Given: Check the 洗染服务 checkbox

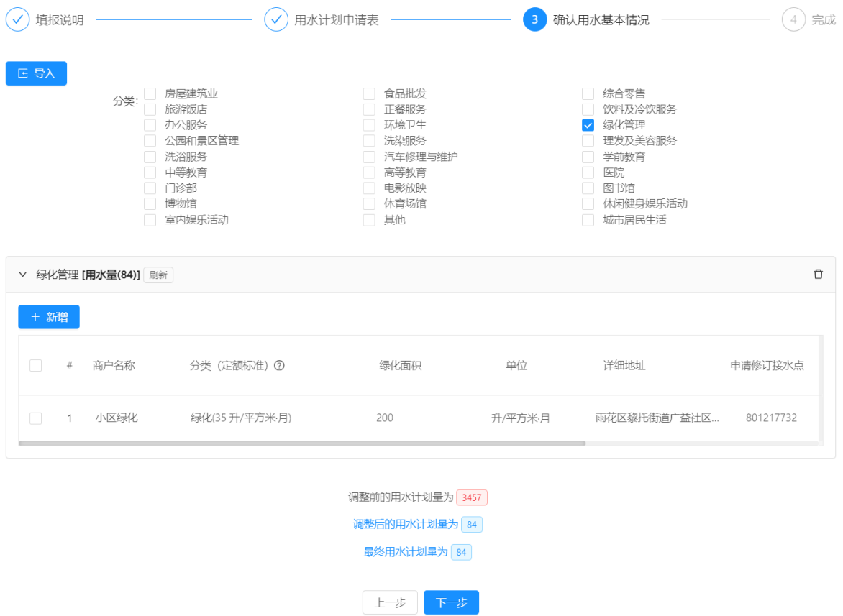Looking at the screenshot, I should tap(369, 141).
